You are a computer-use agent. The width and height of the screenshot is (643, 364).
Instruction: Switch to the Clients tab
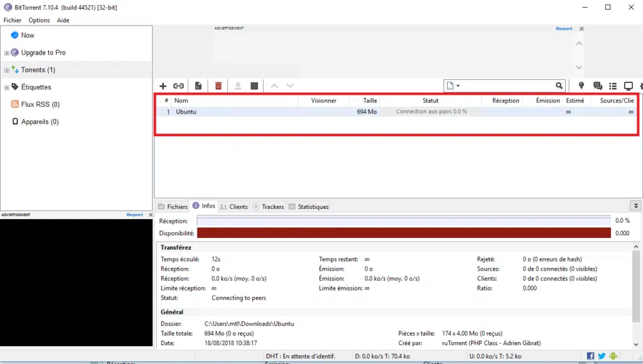[234, 206]
